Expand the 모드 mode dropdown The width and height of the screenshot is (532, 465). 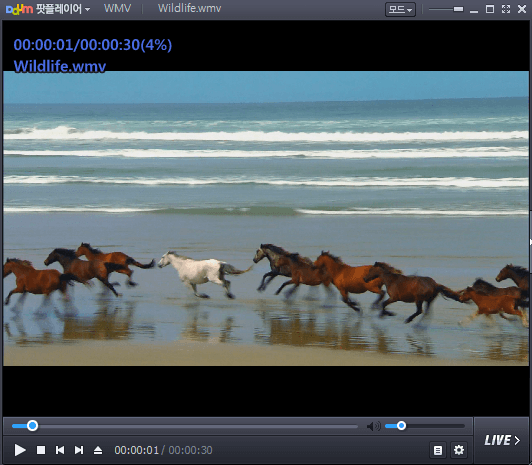click(400, 9)
